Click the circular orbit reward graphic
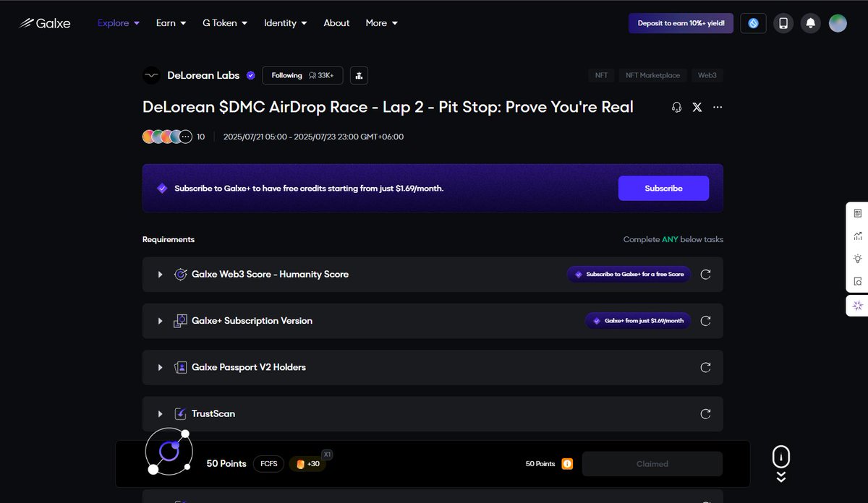 point(169,452)
